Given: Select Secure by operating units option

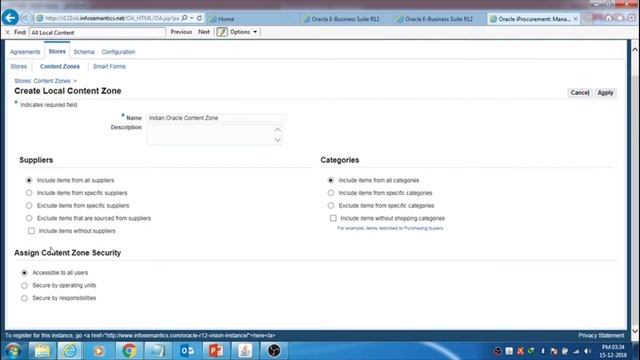Looking at the screenshot, I should pyautogui.click(x=24, y=285).
